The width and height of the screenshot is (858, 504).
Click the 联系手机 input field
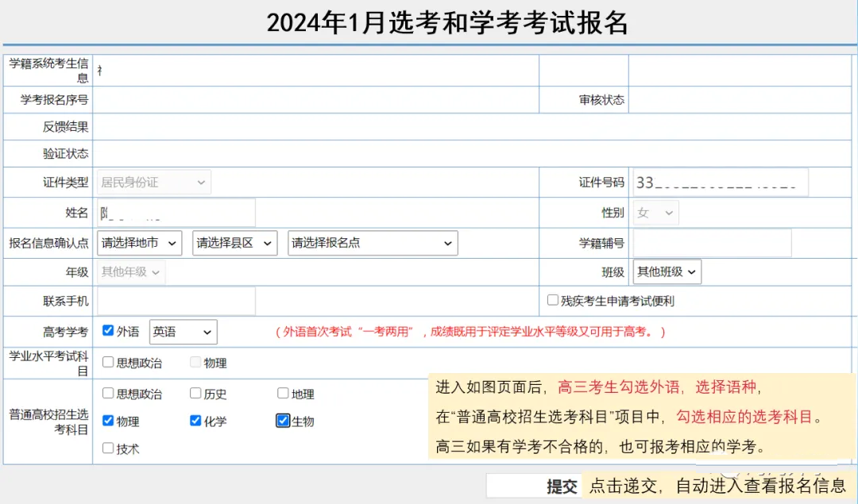click(x=176, y=302)
